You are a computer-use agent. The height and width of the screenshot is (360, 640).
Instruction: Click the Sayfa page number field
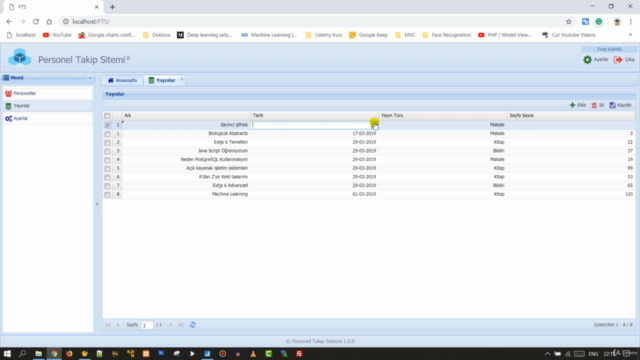click(x=147, y=325)
